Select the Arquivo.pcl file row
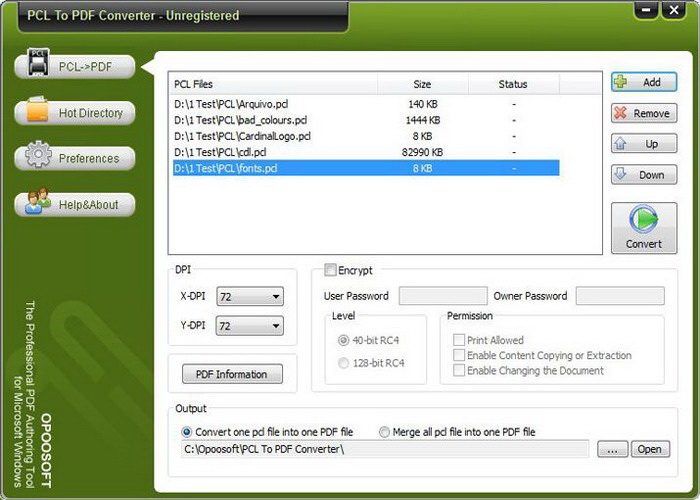Screen dimensions: 700x500 click(x=366, y=104)
